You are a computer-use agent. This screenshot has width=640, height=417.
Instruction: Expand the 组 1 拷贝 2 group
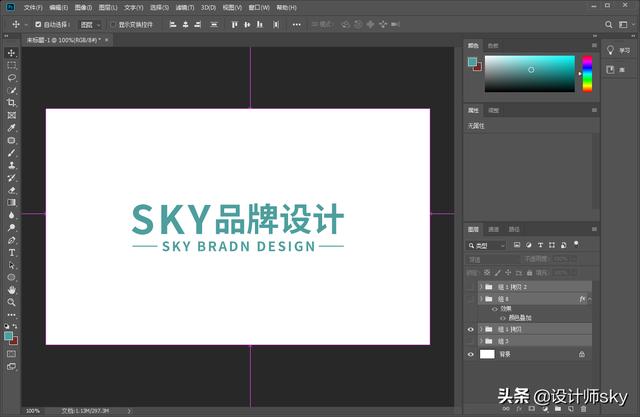click(x=481, y=286)
